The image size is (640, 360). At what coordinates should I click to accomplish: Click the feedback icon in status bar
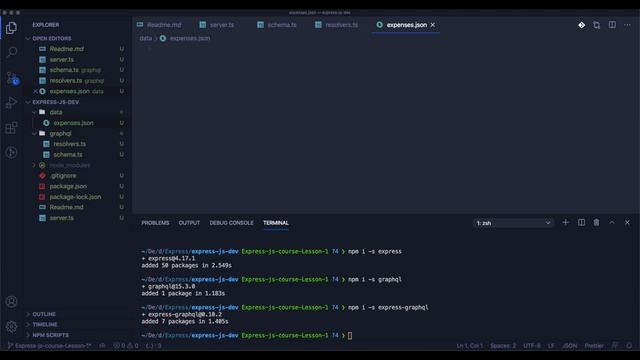pos(615,345)
